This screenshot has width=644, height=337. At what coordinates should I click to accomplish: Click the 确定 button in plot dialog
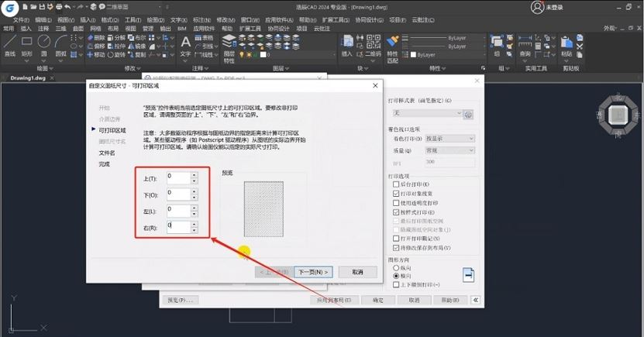coord(378,301)
